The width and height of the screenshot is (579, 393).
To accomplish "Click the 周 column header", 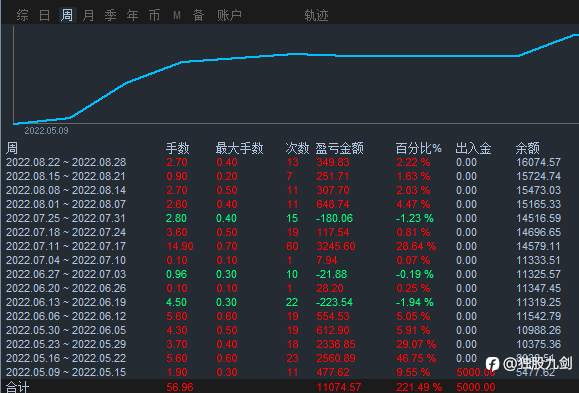I will 12,148.
